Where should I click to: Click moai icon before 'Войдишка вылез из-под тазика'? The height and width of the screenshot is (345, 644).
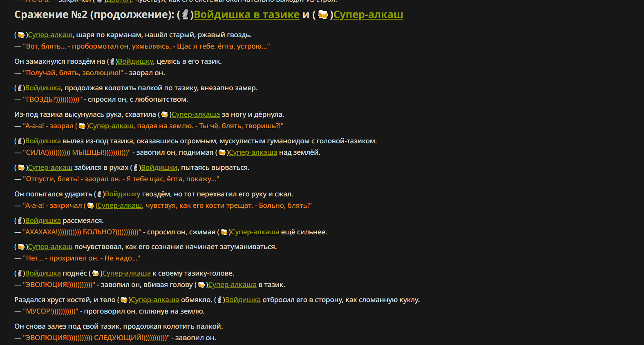(x=20, y=141)
